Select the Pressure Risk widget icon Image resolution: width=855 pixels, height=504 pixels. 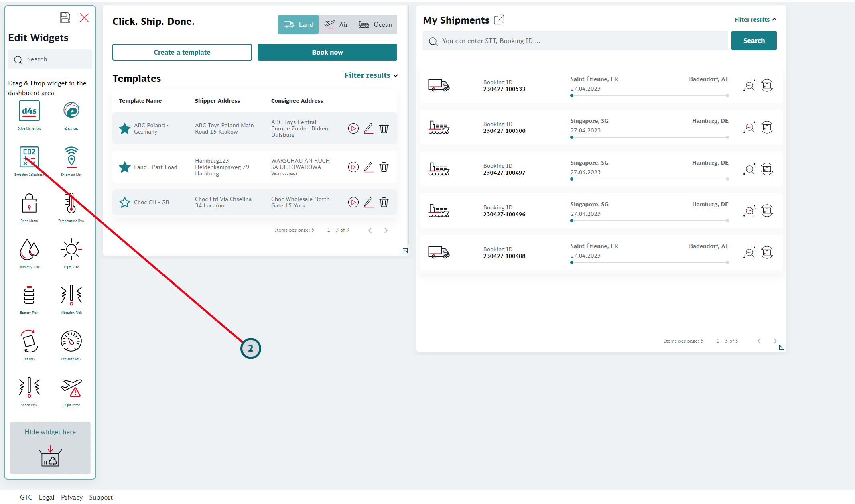tap(71, 341)
